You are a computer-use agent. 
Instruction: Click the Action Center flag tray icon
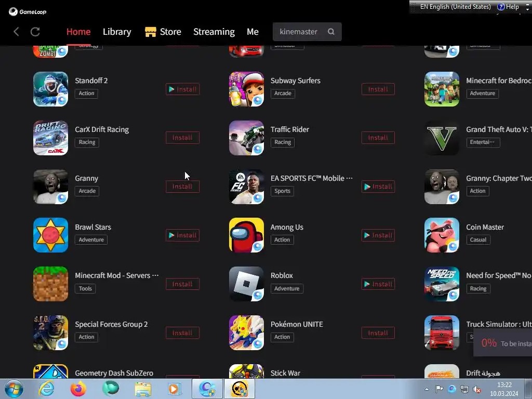coord(439,389)
